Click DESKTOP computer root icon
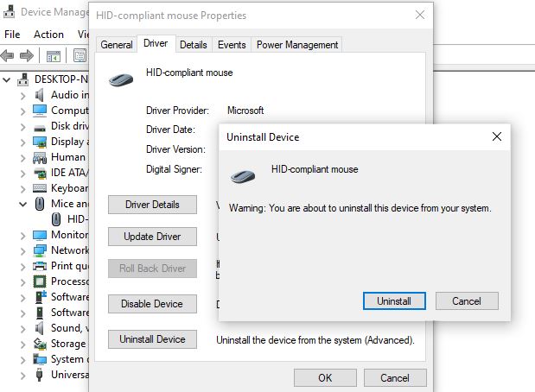This screenshot has height=392, width=535. pyautogui.click(x=22, y=79)
